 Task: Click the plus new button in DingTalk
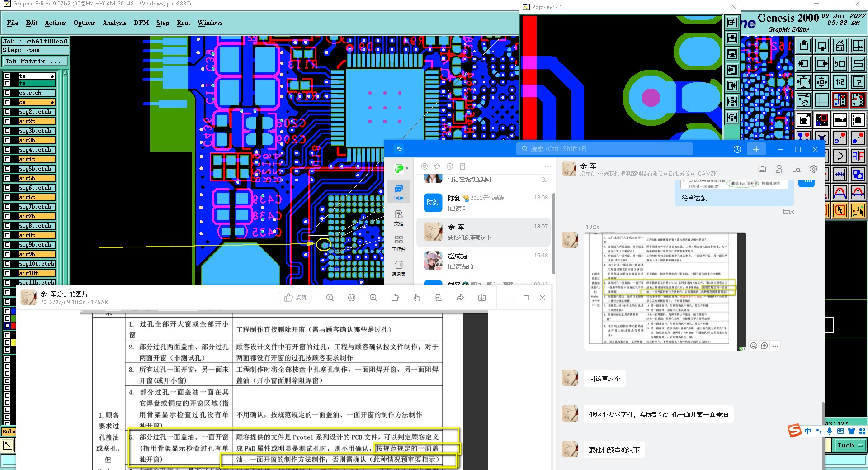pos(756,149)
